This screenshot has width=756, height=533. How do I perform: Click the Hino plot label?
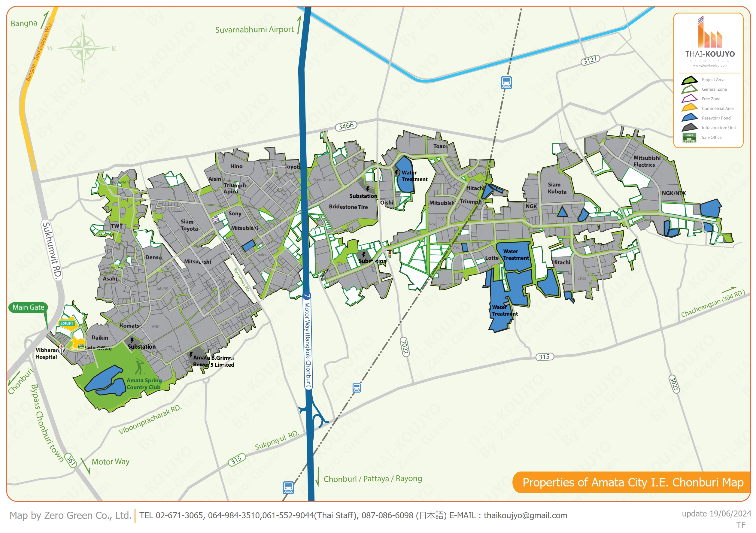236,167
